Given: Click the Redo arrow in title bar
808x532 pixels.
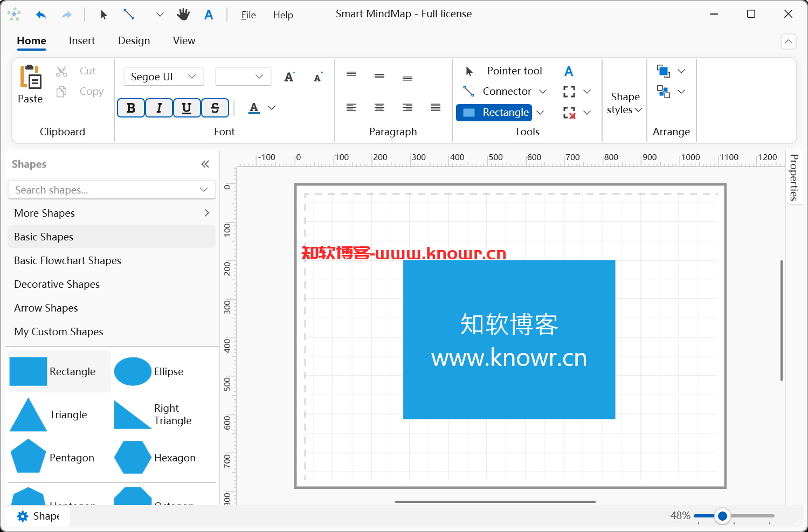Looking at the screenshot, I should pyautogui.click(x=67, y=15).
